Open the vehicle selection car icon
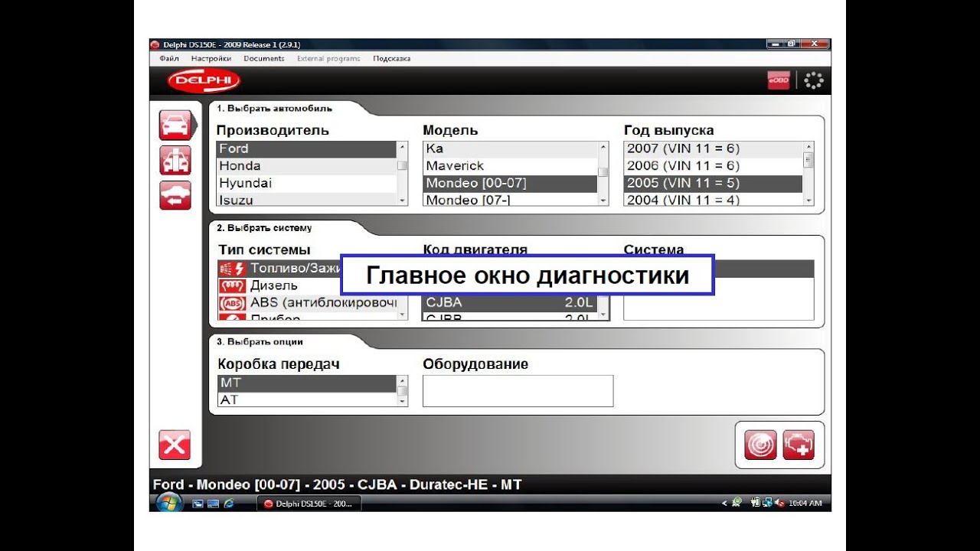The width and height of the screenshot is (980, 551). (x=175, y=126)
